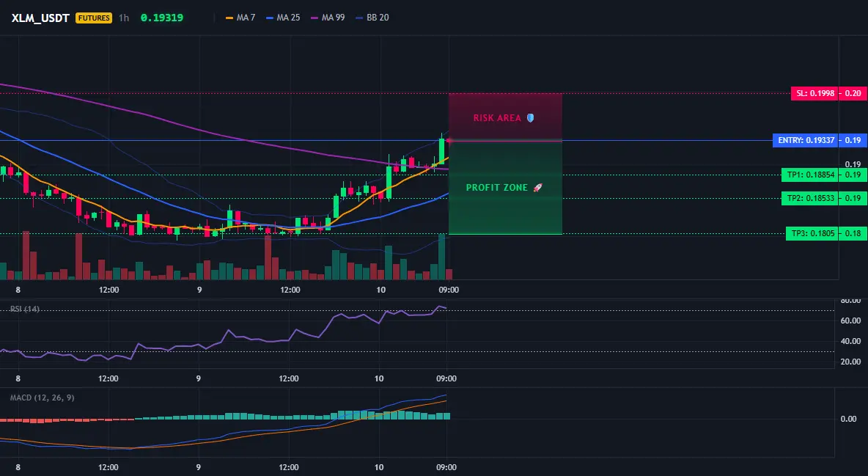Viewport: 868px width, 476px height.
Task: Select the TP1: 0.18854 target tag
Action: tap(809, 175)
